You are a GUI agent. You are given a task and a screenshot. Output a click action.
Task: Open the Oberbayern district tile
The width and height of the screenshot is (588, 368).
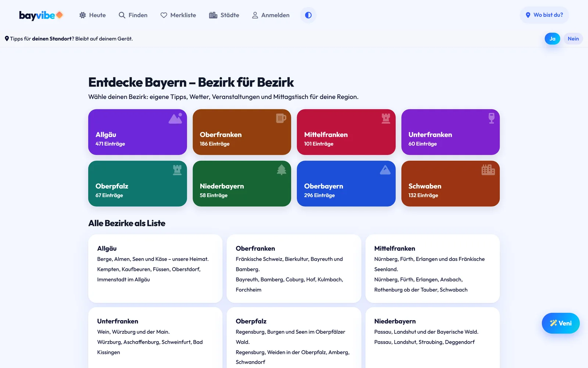(x=346, y=184)
